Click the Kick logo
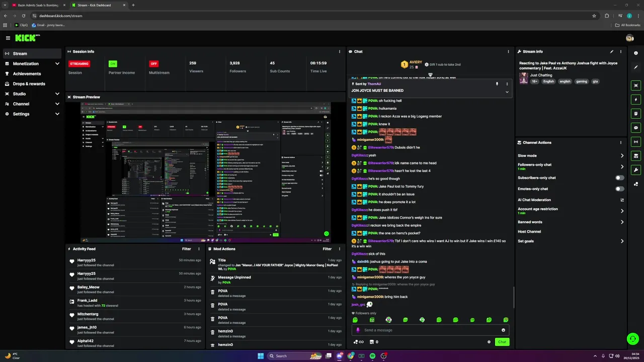 point(26,38)
